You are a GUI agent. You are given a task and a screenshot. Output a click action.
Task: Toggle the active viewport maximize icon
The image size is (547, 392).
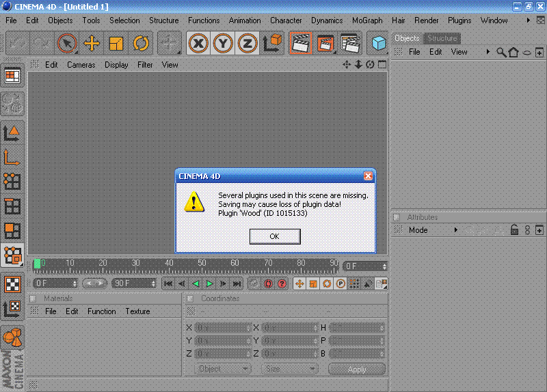pyautogui.click(x=382, y=64)
